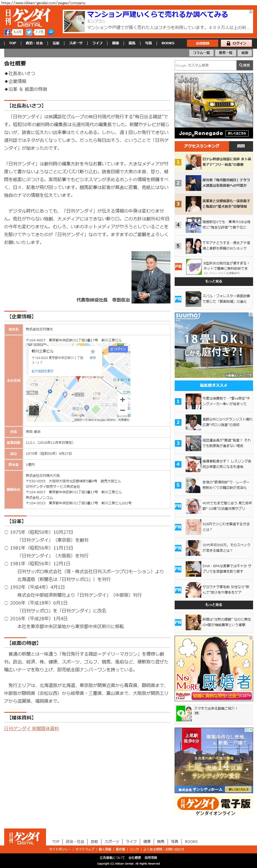The width and height of the screenshot is (257, 868).
Task: Click the Facebook share icon
Action: click(7, 32)
